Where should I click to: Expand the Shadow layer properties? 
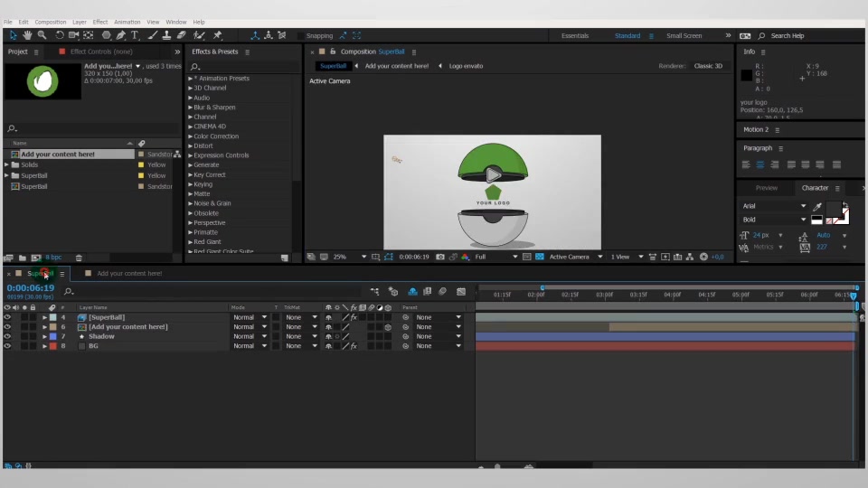coord(45,336)
